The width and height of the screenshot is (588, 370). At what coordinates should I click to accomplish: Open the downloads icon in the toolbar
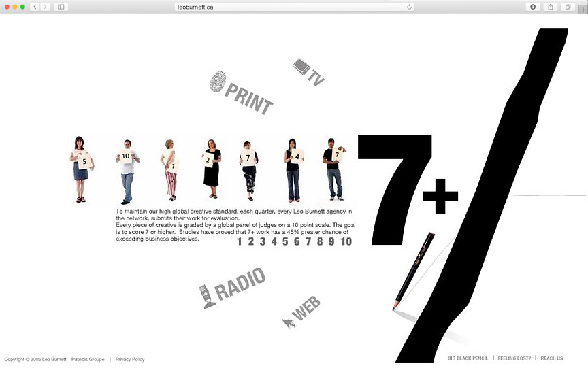(x=532, y=7)
